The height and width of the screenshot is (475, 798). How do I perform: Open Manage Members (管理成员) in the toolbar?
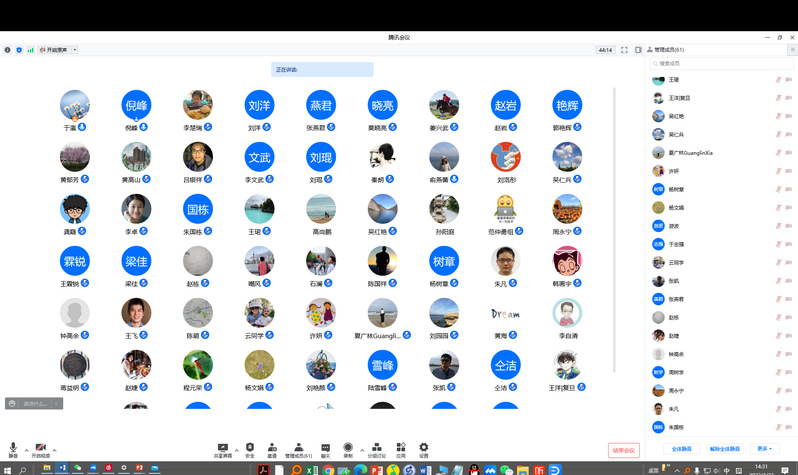click(298, 447)
